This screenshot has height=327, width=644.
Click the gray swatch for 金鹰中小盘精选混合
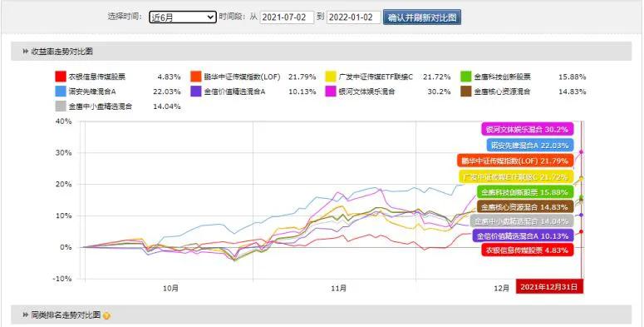click(61, 107)
